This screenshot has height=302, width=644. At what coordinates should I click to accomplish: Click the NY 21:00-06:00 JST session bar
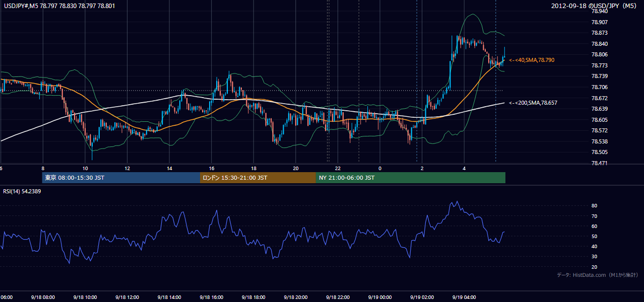(x=411, y=178)
